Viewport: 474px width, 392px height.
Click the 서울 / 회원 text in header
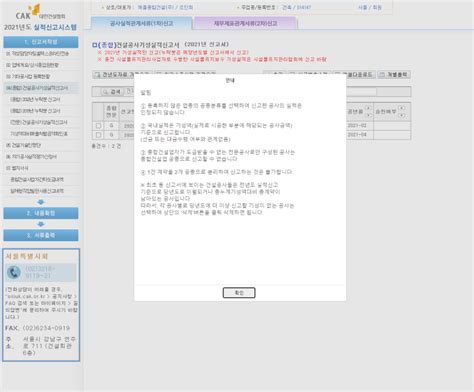point(370,7)
